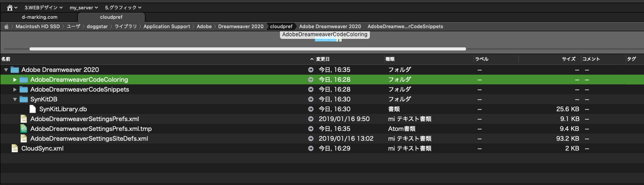Screen dimensions: 644x185
Task: Click AdobeDreamweaverSettingsSiteDefs.xml file icon
Action: [24, 139]
